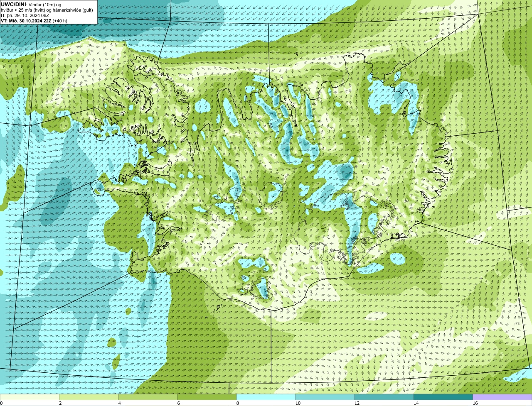Click the 14–16 m/s dark teal legend swatch

[x=443, y=397]
